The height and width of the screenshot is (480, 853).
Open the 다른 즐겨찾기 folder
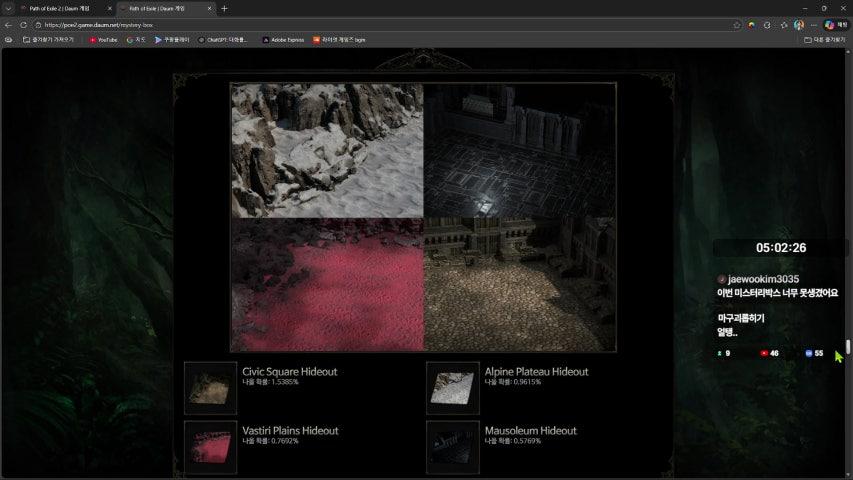pyautogui.click(x=825, y=40)
